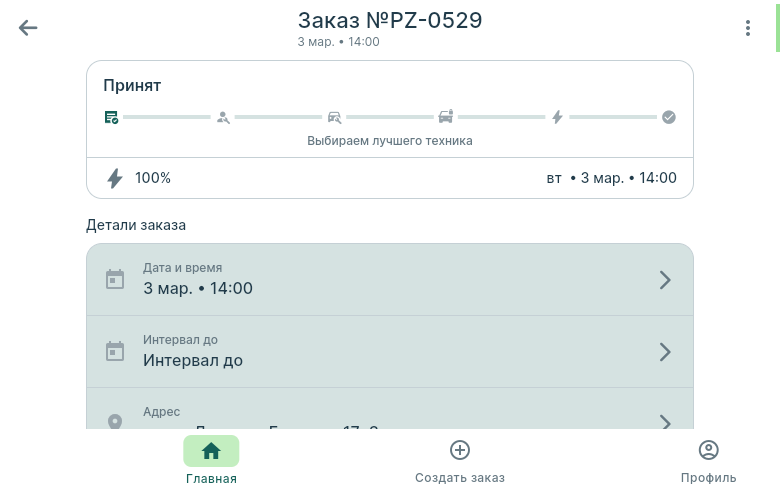This screenshot has height=493, width=780.
Task: Click the location pin icon beside Адрес
Action: coord(115,422)
